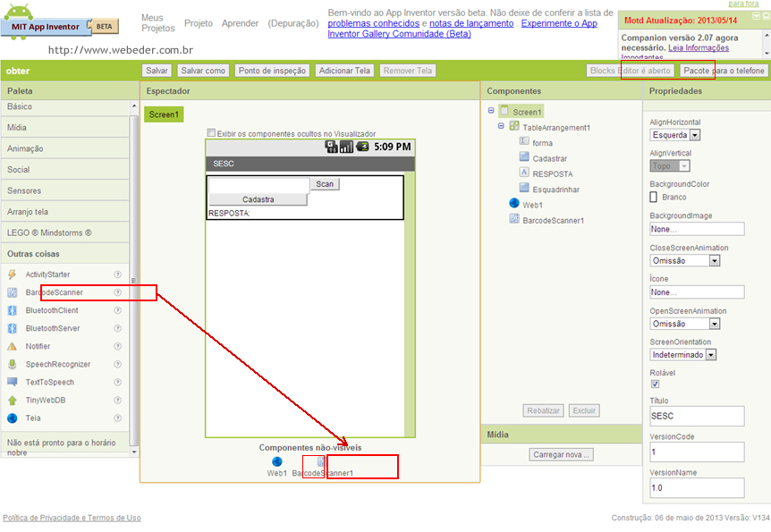Select the Esquadrinhar item in tree
Screen dimensions: 771x532
pyautogui.click(x=555, y=190)
